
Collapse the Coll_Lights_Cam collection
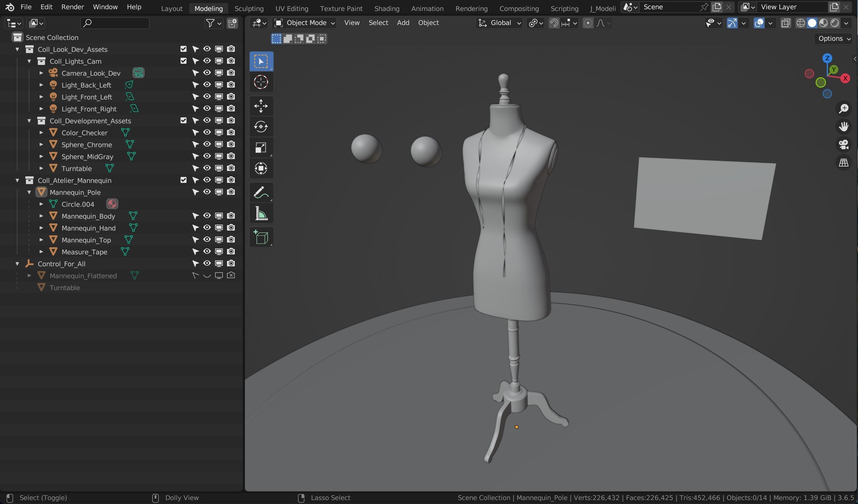click(x=29, y=61)
